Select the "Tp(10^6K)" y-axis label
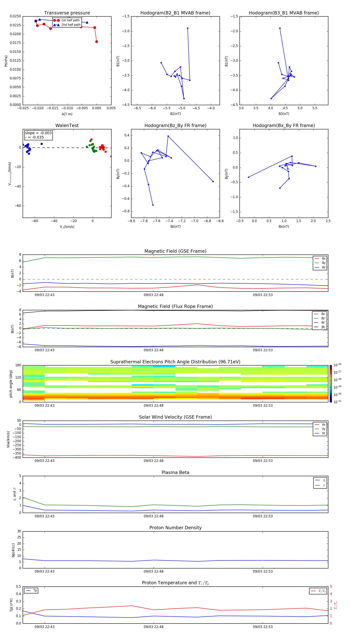The width and height of the screenshot is (351, 644). point(11,605)
